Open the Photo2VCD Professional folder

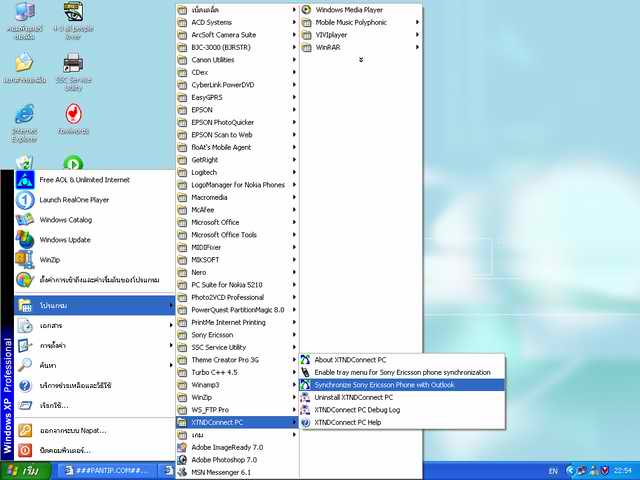237,297
